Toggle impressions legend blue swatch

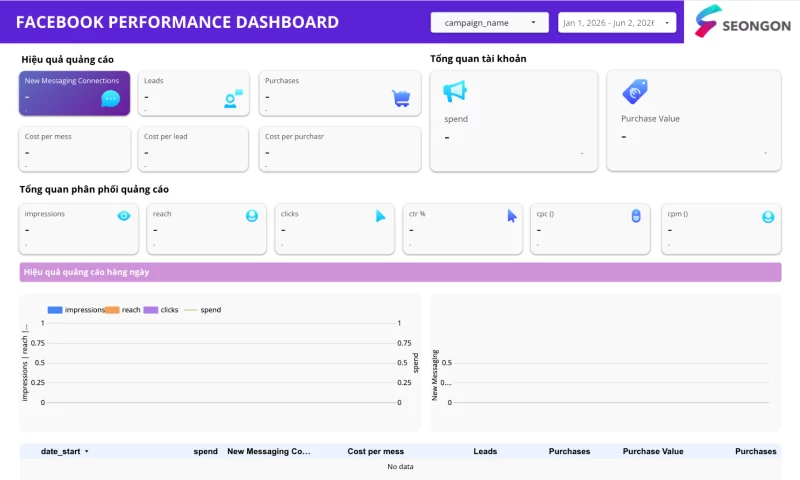(55, 310)
